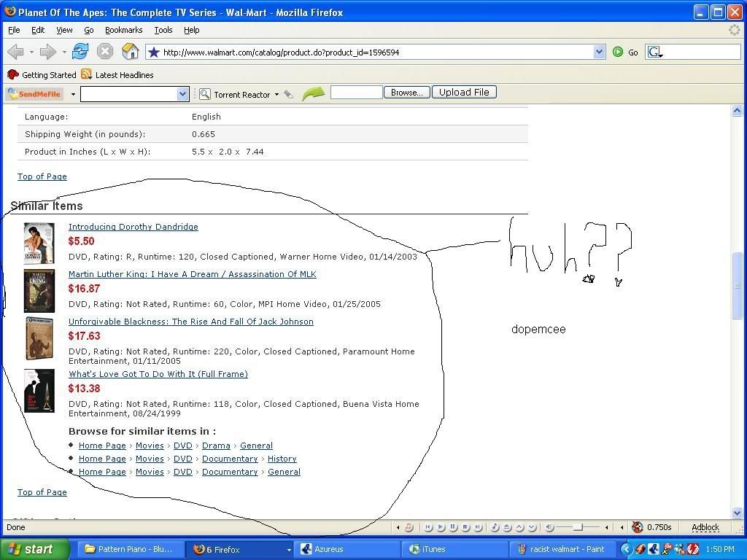
Task: Open the Forward history dropdown arrow
Action: pyautogui.click(x=64, y=52)
